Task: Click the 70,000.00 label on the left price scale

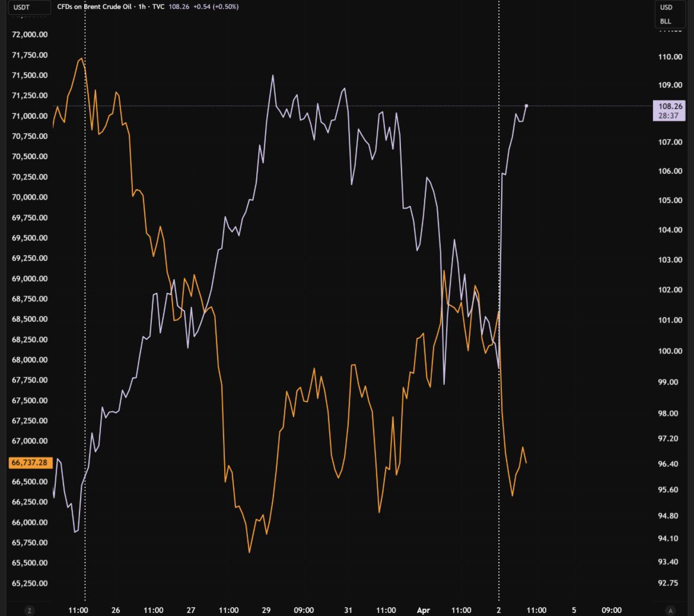Action: pos(30,197)
